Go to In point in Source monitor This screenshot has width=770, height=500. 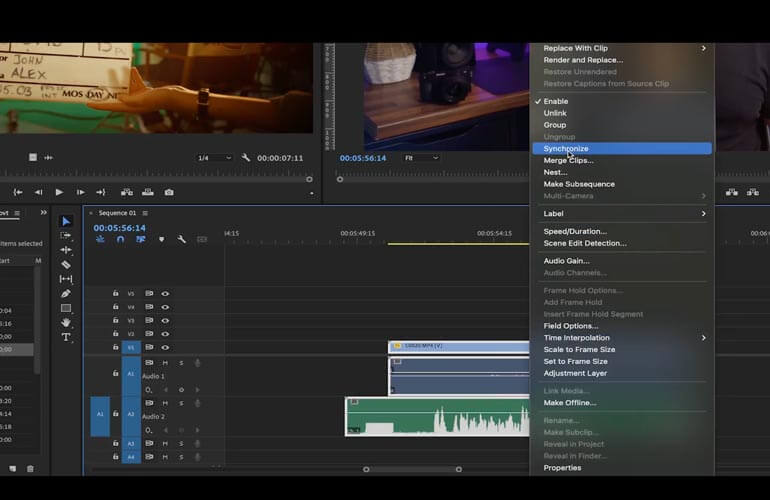[18, 192]
